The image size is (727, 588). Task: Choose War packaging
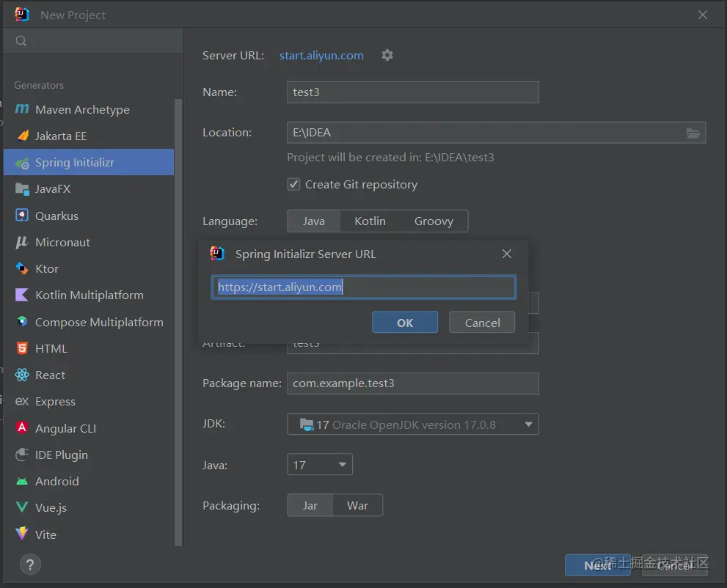357,505
